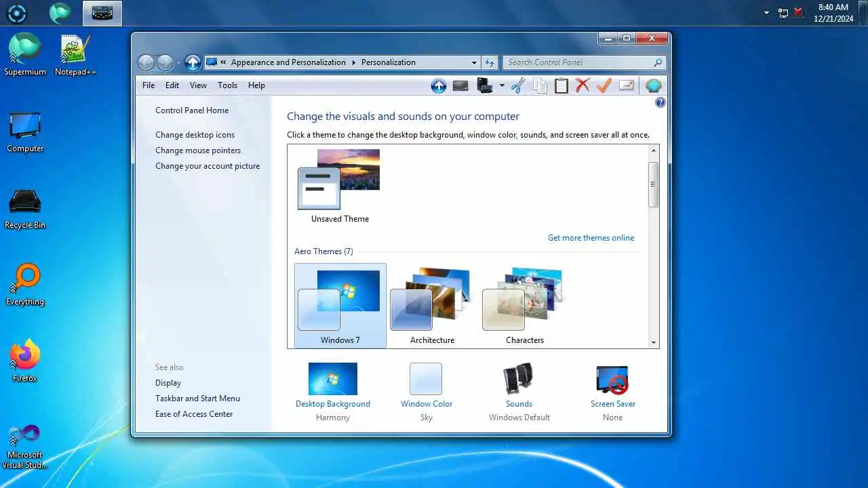Click the Firefox desktop shortcut
The width and height of the screenshot is (868, 488).
pyautogui.click(x=25, y=361)
